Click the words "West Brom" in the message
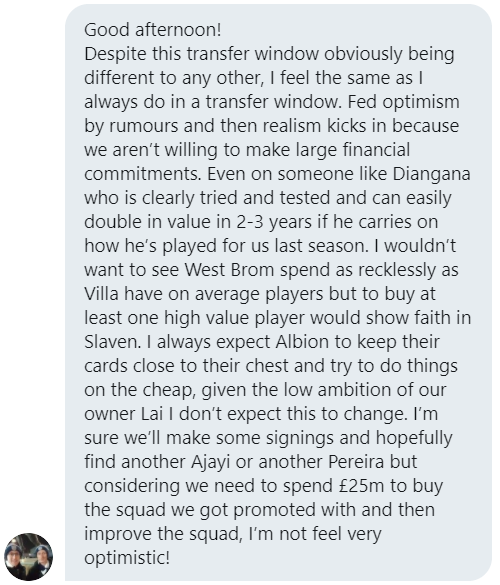500x585 pixels. pos(229,270)
